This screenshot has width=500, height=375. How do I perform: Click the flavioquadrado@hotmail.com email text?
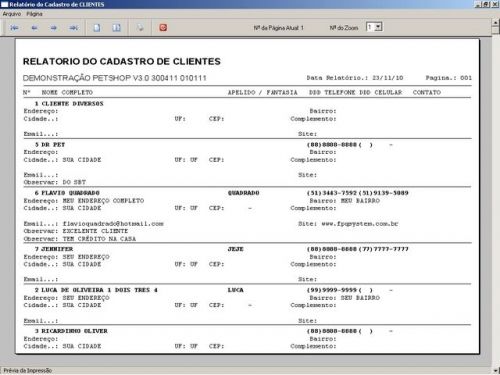(x=113, y=224)
